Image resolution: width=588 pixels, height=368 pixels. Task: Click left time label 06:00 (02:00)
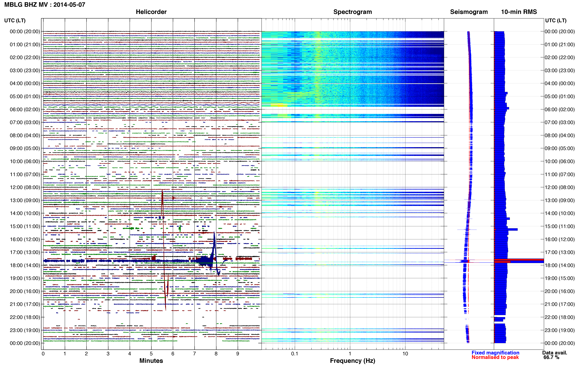tap(25, 110)
